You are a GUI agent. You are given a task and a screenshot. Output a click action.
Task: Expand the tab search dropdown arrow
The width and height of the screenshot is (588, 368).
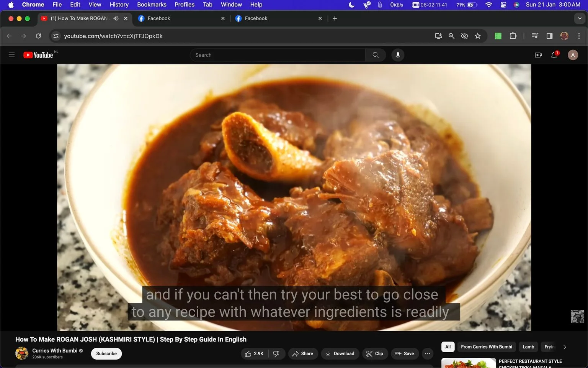click(580, 18)
